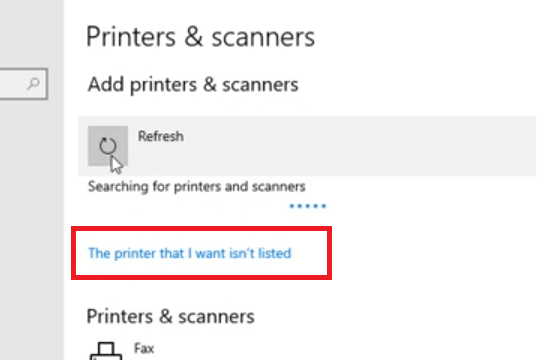Click the Refresh circular arrow icon
Image resolution: width=543 pixels, height=360 pixels.
click(x=108, y=146)
